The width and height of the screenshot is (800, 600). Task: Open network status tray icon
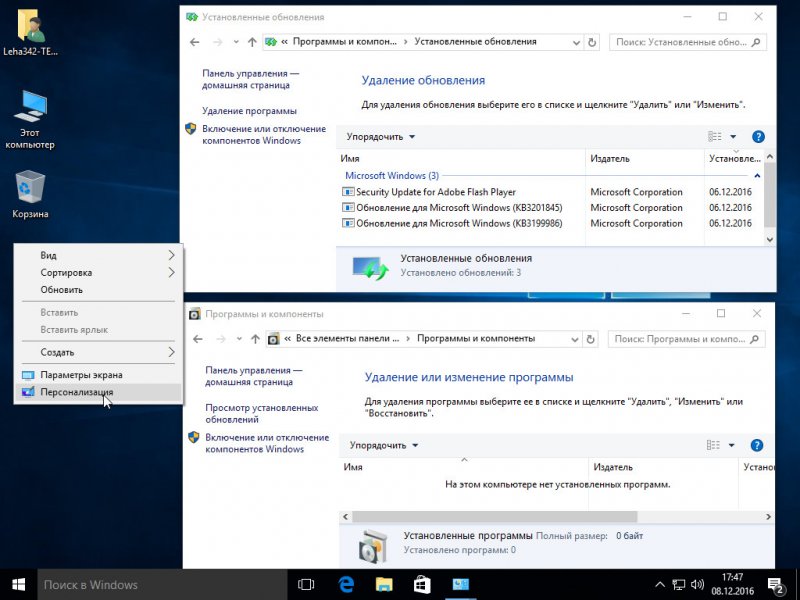[679, 585]
